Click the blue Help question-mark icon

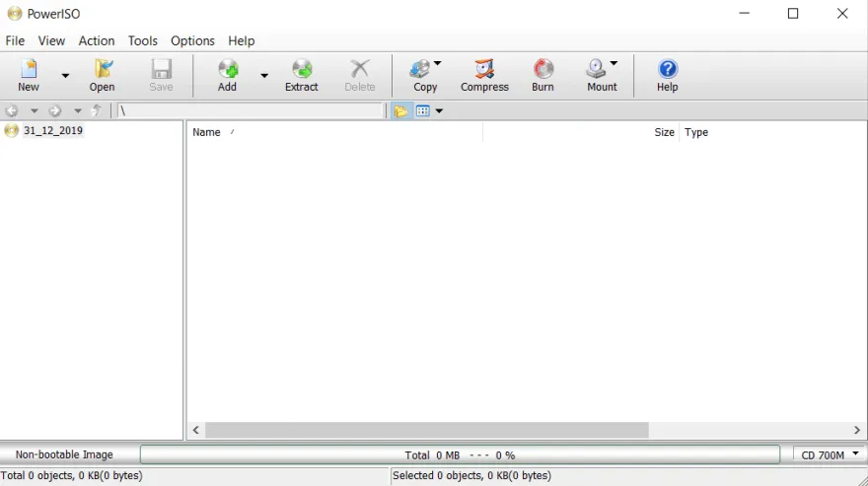coord(668,69)
